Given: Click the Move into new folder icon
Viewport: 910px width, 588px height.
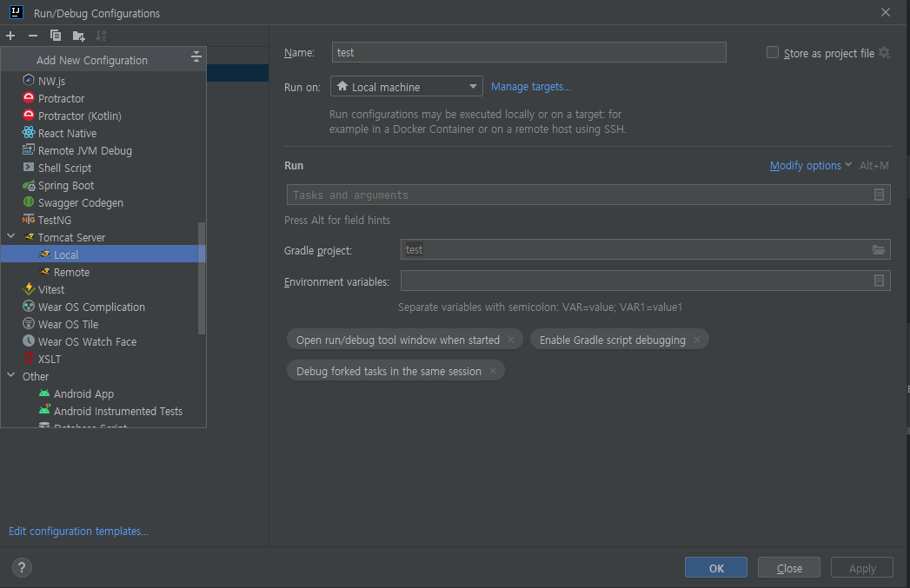Looking at the screenshot, I should (79, 36).
